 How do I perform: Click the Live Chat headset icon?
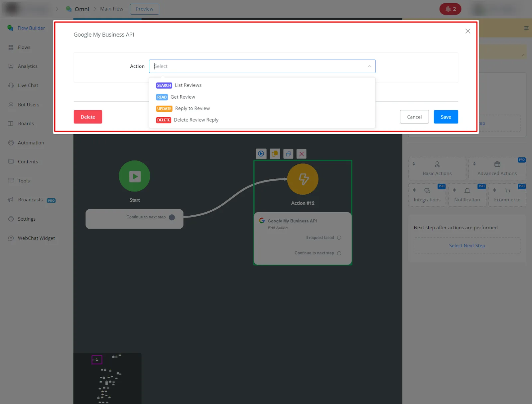point(11,86)
